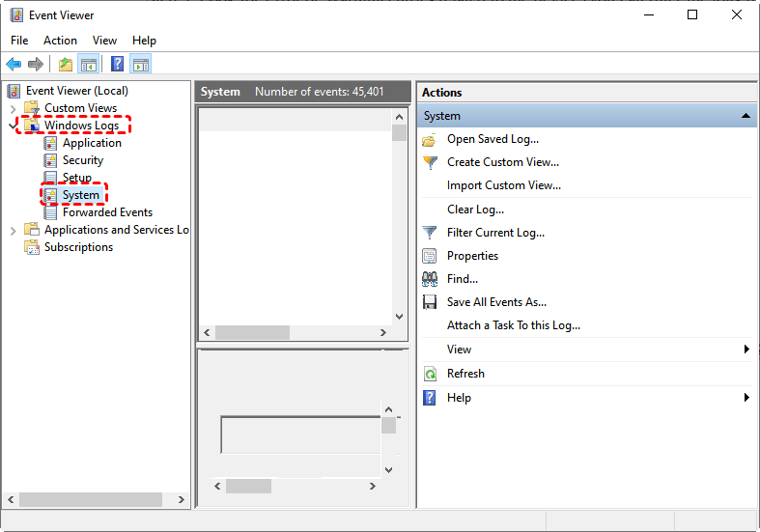Click the Up One Level folder icon
The height and width of the screenshot is (532, 760).
(65, 65)
